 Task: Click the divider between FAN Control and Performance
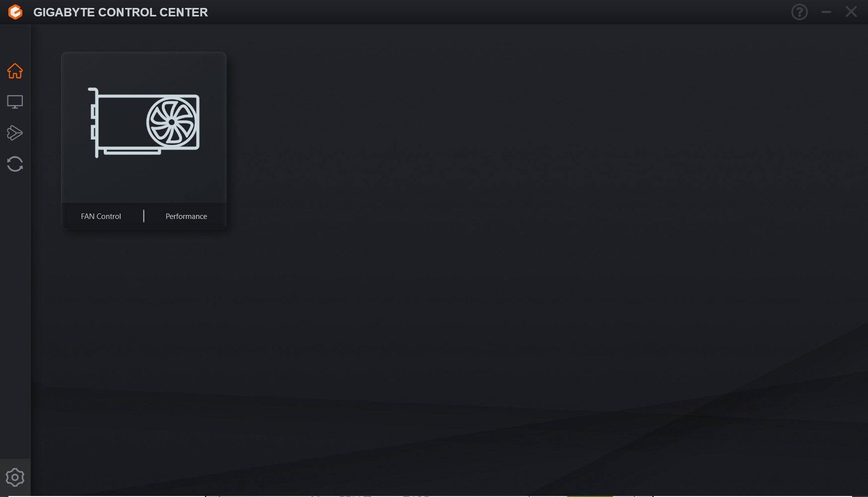tap(144, 216)
